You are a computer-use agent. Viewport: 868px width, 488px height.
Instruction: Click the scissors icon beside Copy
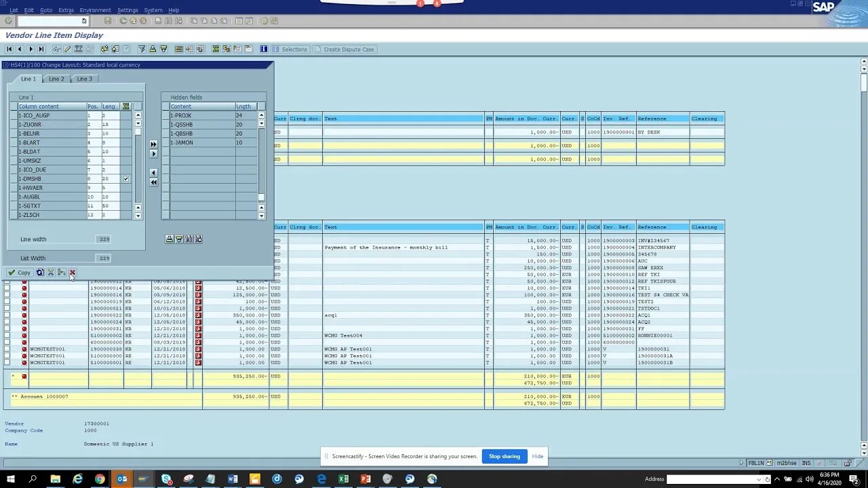click(51, 272)
